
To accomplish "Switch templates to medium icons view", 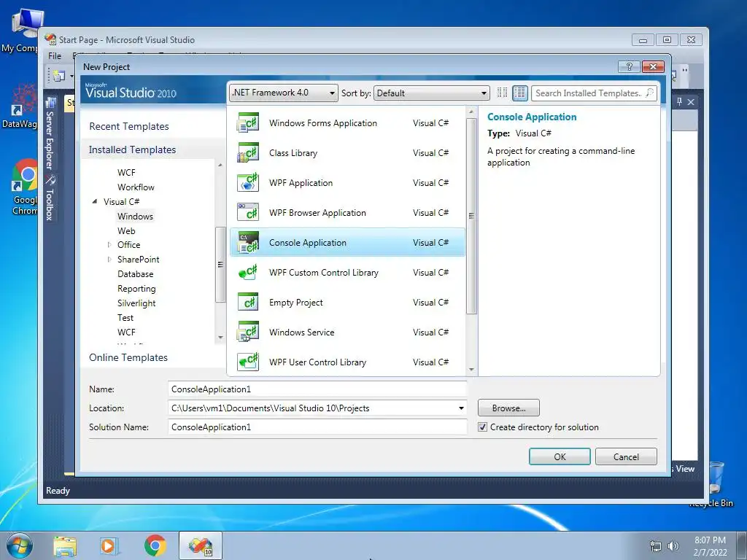I will [x=519, y=93].
